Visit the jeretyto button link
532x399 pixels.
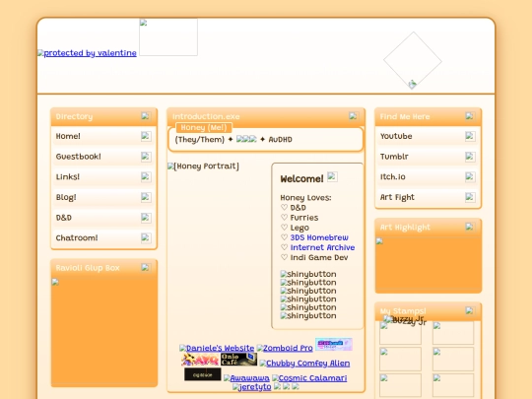pyautogui.click(x=252, y=387)
